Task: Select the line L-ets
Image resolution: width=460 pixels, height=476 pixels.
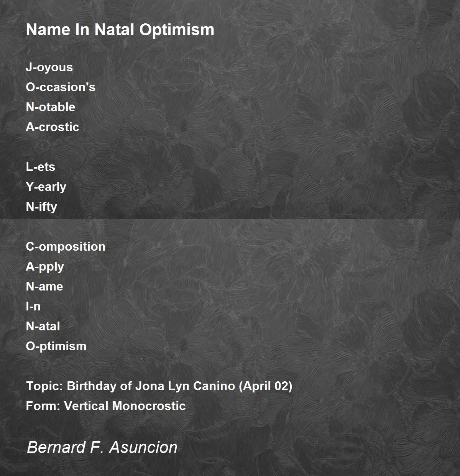Action: [41, 167]
